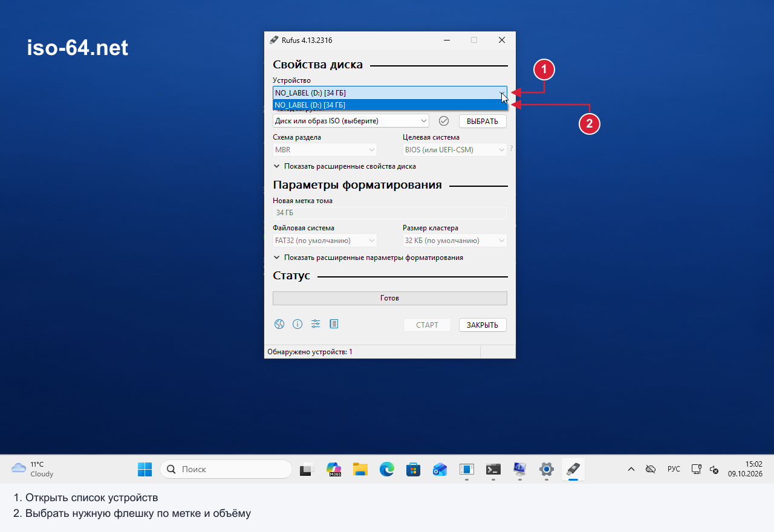
Task: Open the clock showing 15:02
Action: coord(745,469)
